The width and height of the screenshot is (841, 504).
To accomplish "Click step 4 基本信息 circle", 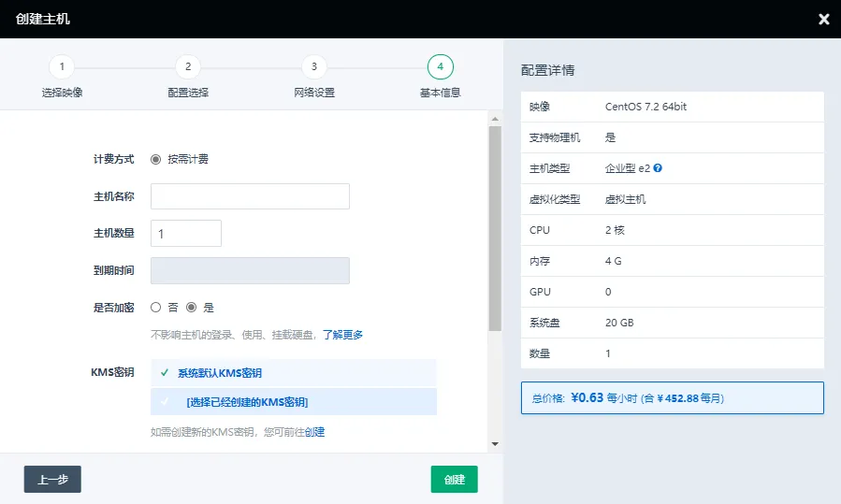I will click(441, 66).
